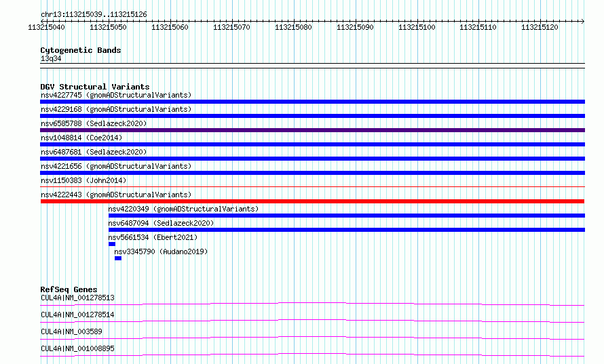Click the RefSeq Genes track title
The width and height of the screenshot is (604, 364).
(69, 289)
